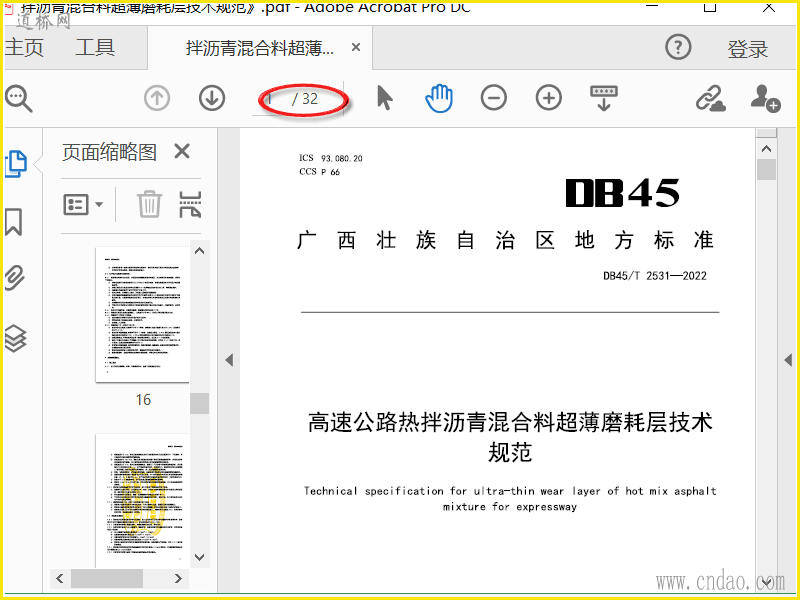Click thumbnail panel scroll right arrow

click(178, 579)
